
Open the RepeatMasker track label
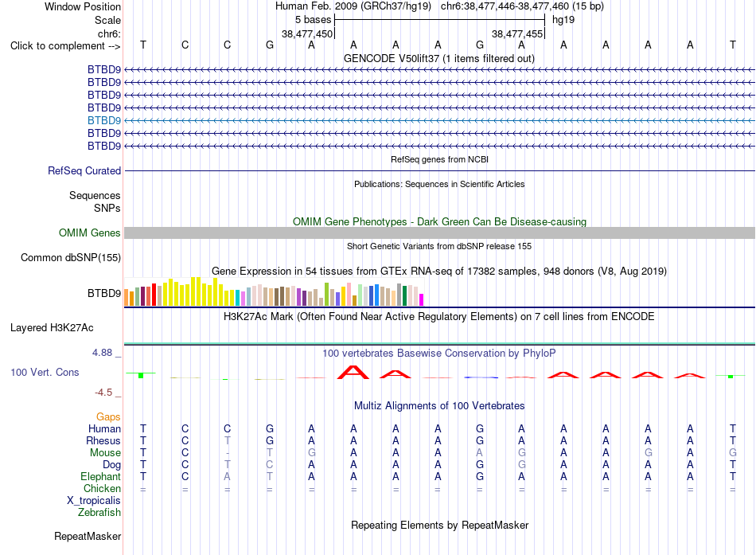[88, 536]
